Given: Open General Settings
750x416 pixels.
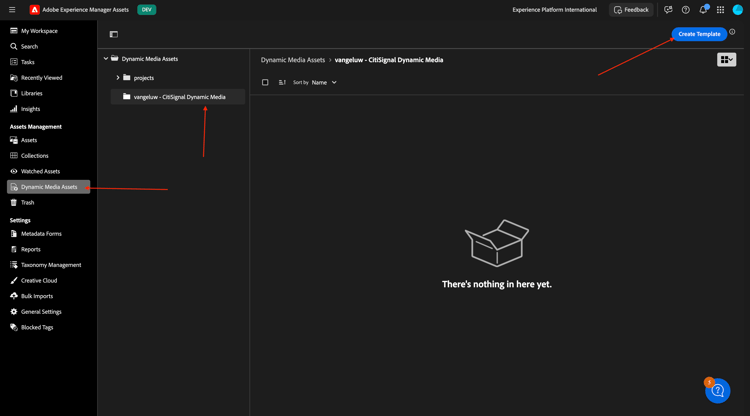Looking at the screenshot, I should point(41,311).
